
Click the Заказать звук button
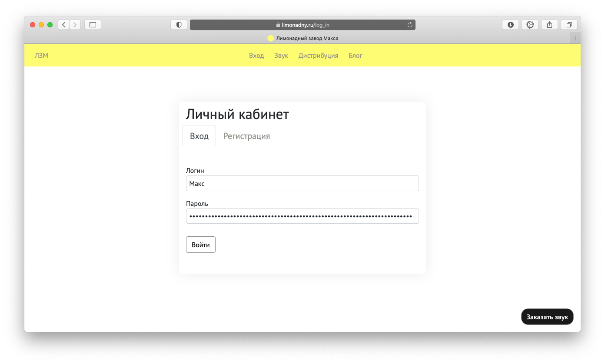pyautogui.click(x=547, y=317)
